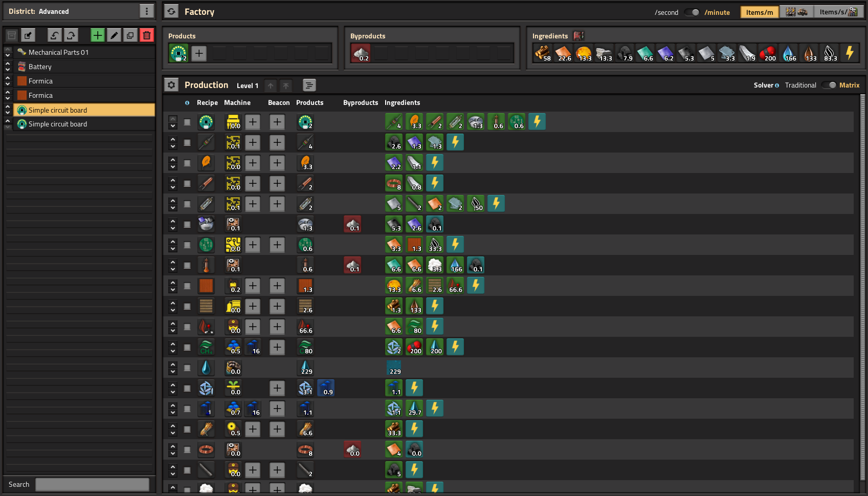
Task: Click the top-level arrow next to Level 1
Action: [x=286, y=85]
